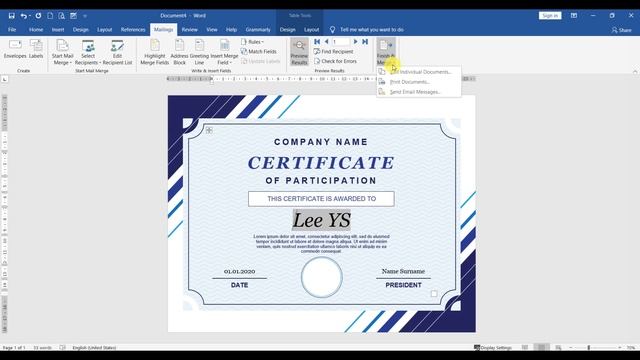Save the document from quick access toolbar
The image size is (640, 360).
pos(11,16)
